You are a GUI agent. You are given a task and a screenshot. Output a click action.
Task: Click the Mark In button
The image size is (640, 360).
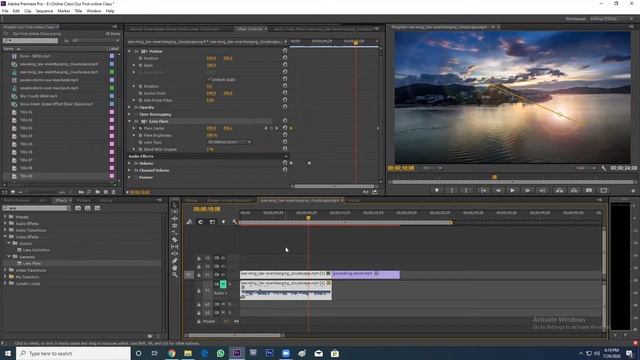451,190
